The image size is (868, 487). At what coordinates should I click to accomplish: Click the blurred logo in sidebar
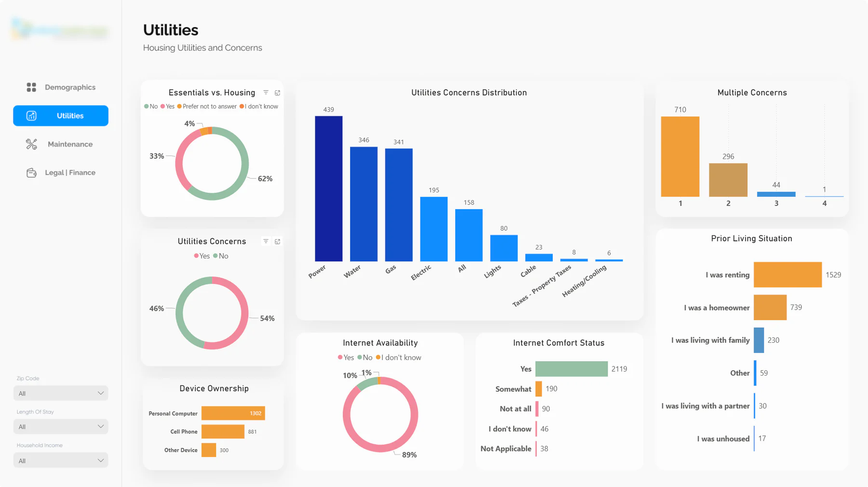(x=60, y=30)
